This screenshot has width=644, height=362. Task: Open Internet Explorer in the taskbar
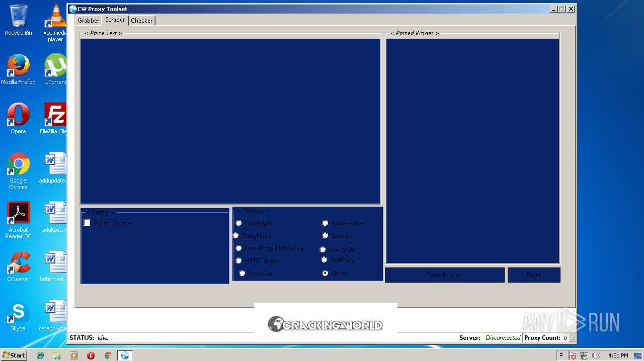[x=40, y=355]
